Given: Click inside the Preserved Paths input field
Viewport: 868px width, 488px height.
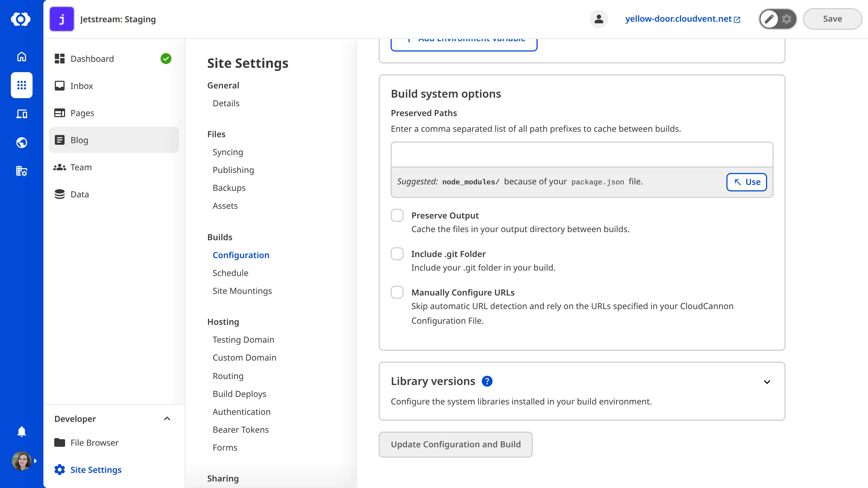Looking at the screenshot, I should [581, 155].
